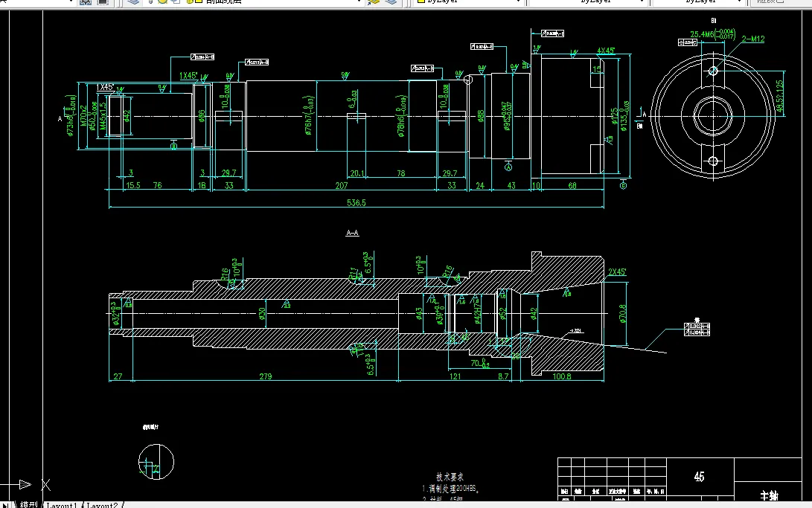Viewport: 812px width, 508px height.
Task: Select the 100.8 dimension text
Action: [x=562, y=376]
